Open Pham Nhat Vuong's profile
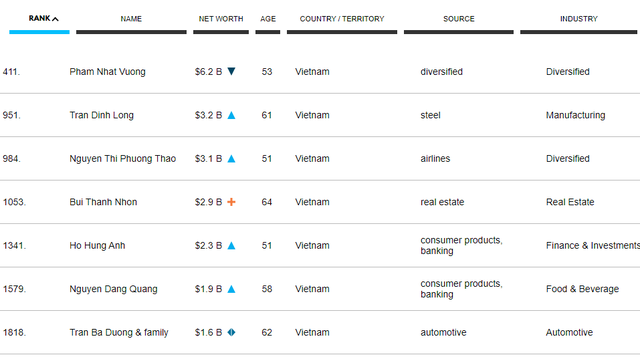The height and width of the screenshot is (361, 640). click(107, 71)
